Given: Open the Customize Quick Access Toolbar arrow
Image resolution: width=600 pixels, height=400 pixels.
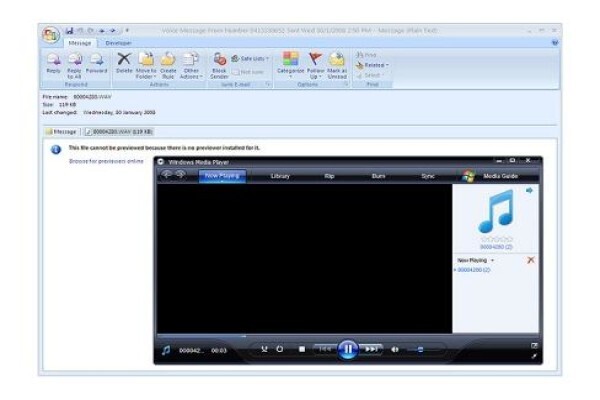Looking at the screenshot, I should (x=127, y=31).
